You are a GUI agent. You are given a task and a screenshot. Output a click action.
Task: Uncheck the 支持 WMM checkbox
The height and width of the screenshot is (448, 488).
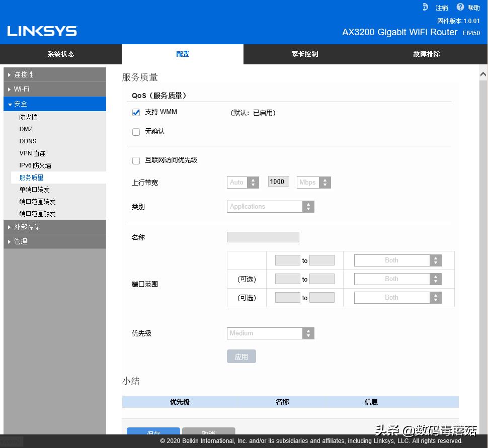(136, 112)
